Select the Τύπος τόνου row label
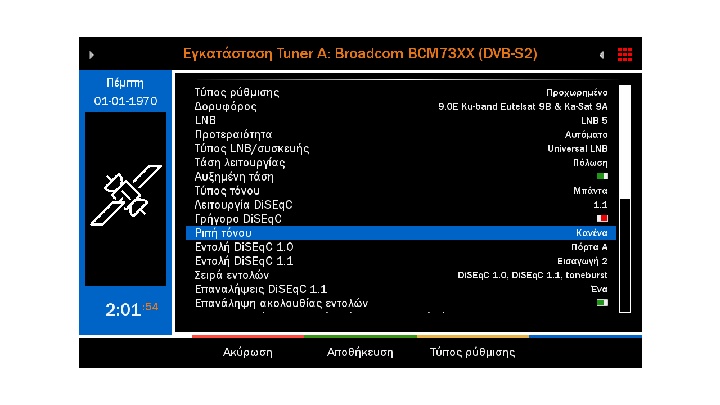 227,191
